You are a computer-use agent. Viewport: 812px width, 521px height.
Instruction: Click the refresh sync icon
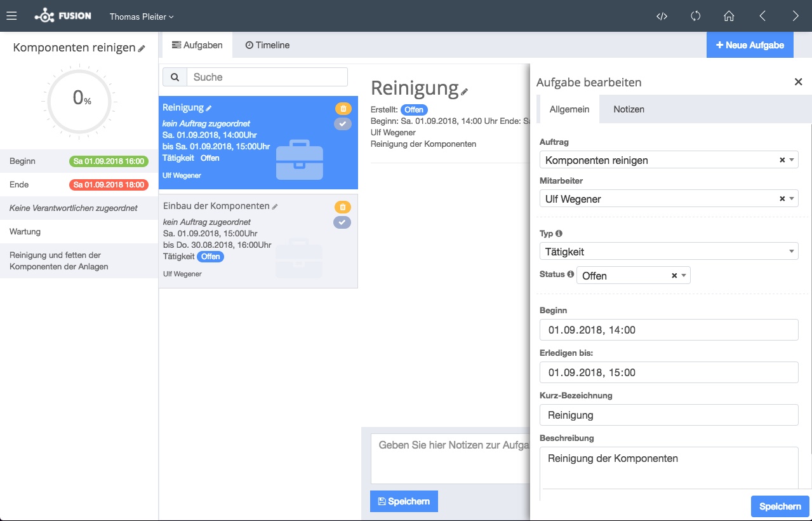[x=695, y=17]
